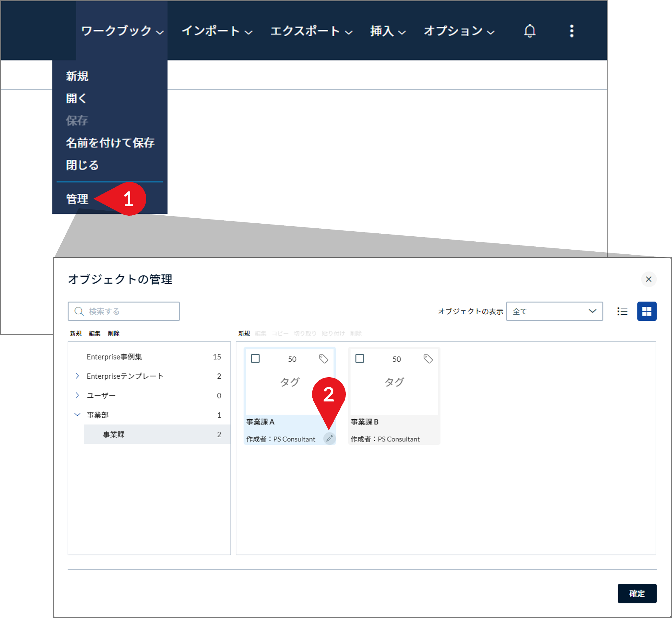The height and width of the screenshot is (618, 672).
Task: Click the three-dot overflow menu icon
Action: click(572, 31)
